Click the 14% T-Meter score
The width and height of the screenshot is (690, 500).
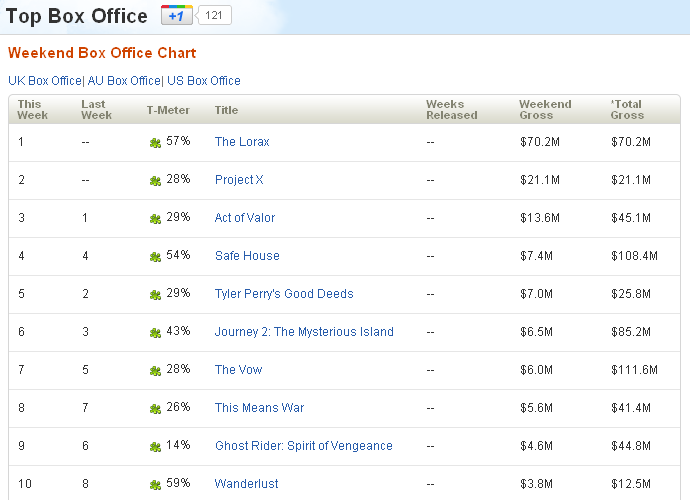[178, 445]
